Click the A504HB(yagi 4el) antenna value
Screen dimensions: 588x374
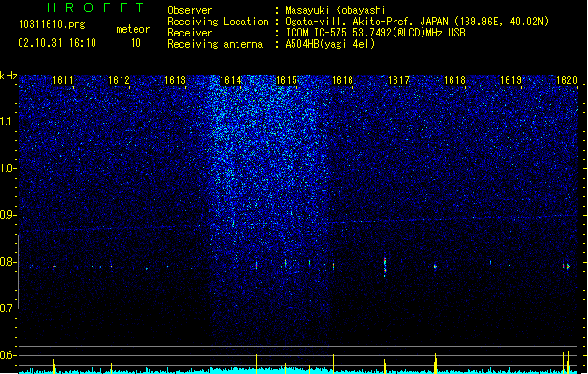coord(330,44)
